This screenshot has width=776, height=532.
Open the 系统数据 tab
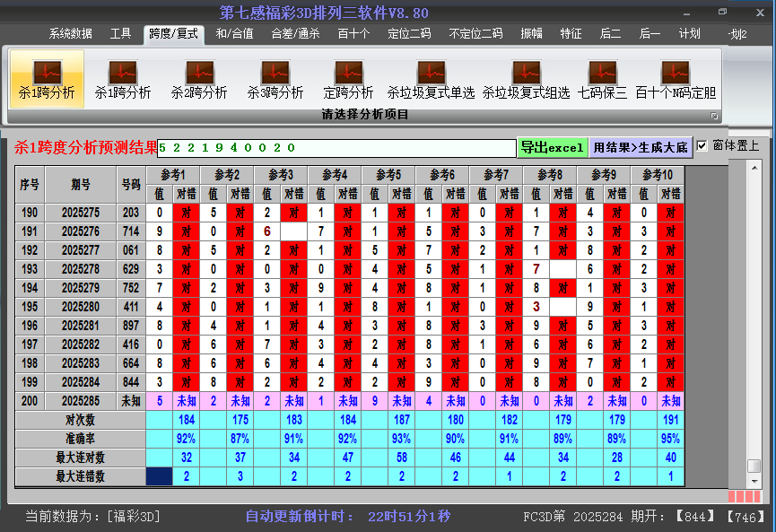tap(71, 34)
